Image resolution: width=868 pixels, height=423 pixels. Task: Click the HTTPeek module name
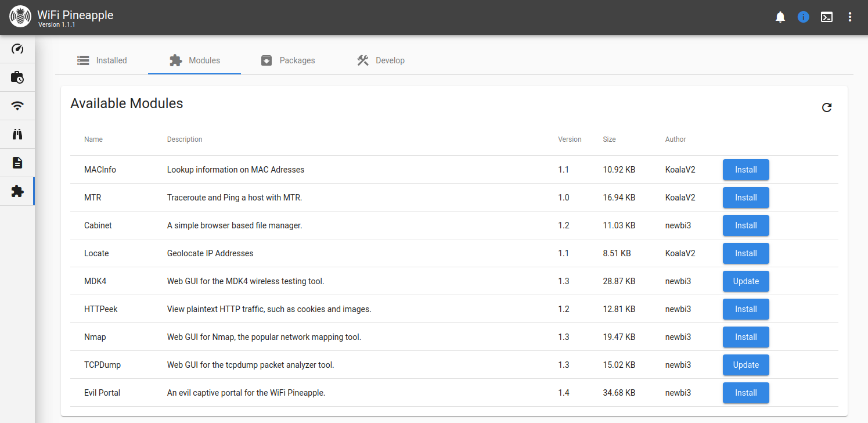tap(100, 309)
